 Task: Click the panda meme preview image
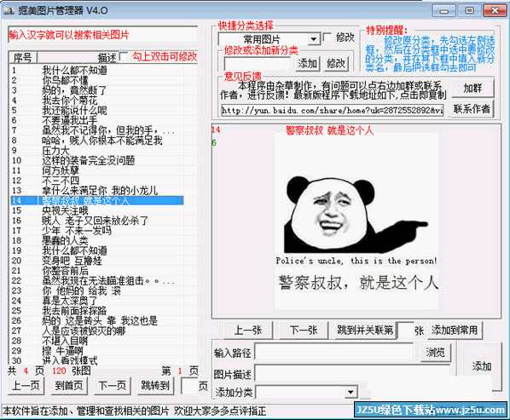[x=356, y=221]
